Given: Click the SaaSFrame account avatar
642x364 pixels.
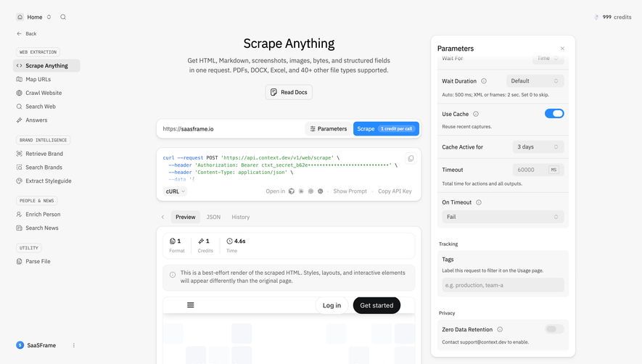Looking at the screenshot, I should (x=20, y=345).
